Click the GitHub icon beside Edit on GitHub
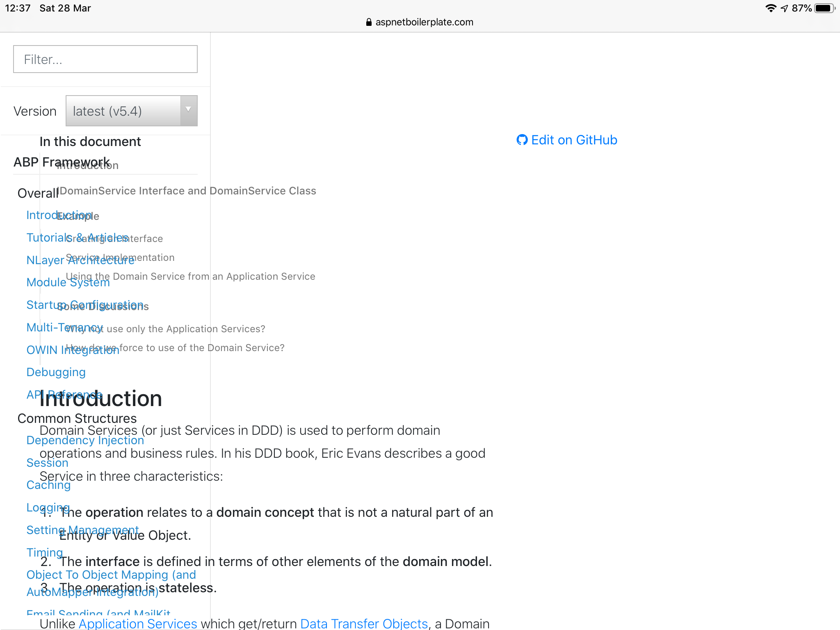Screen dimensions: 840x630 pos(522,140)
